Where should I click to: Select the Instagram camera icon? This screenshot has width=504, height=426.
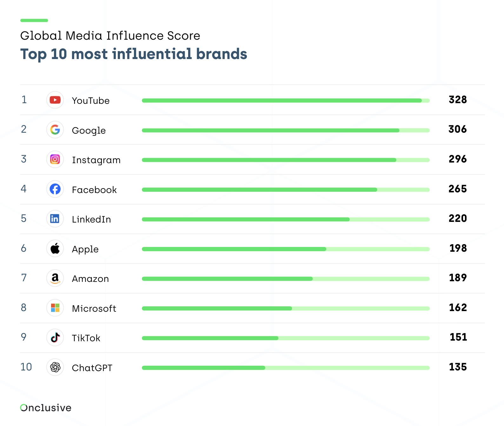[x=55, y=159]
